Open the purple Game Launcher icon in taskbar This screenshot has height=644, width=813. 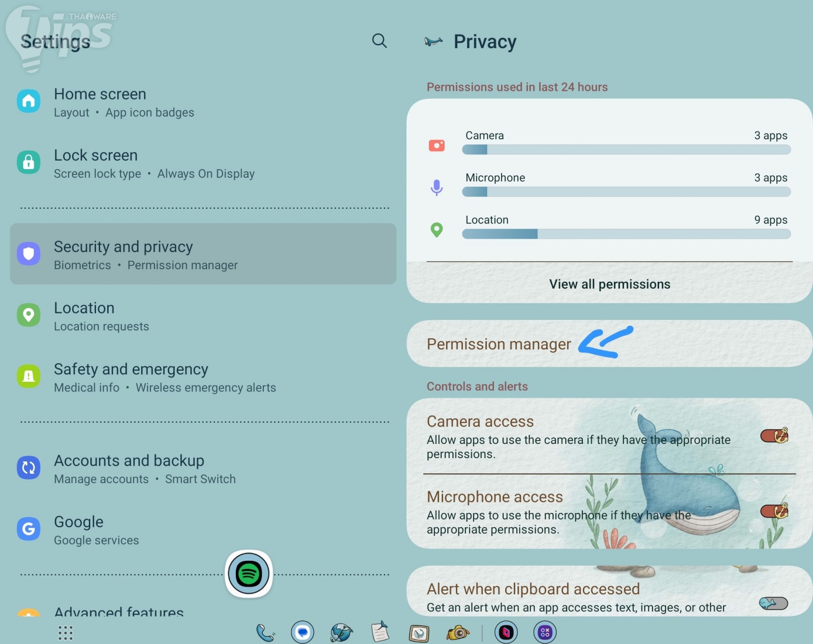click(545, 633)
